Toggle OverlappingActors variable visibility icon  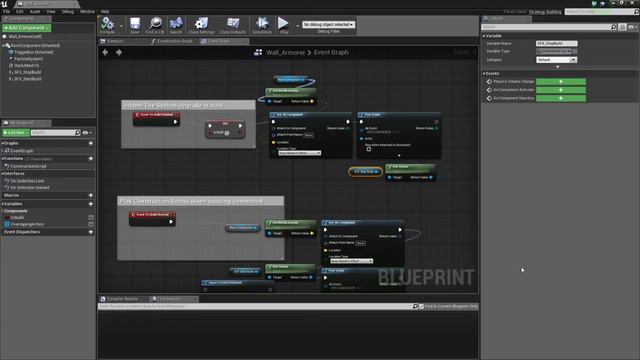pos(91,224)
